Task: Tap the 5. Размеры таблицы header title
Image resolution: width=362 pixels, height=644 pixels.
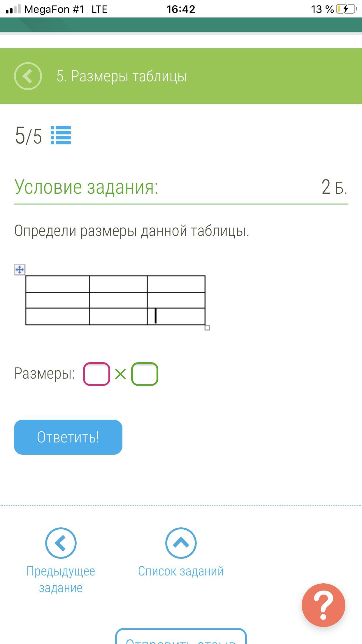Action: [122, 76]
